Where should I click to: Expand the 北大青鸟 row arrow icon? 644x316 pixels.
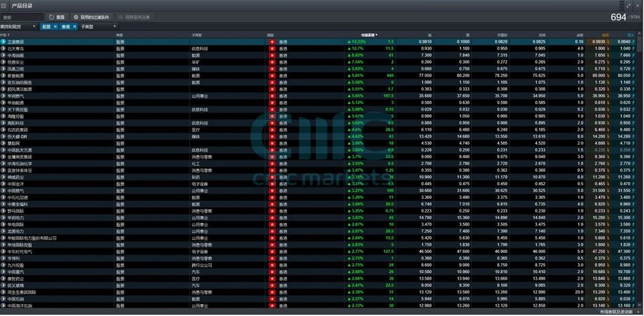coord(3,49)
